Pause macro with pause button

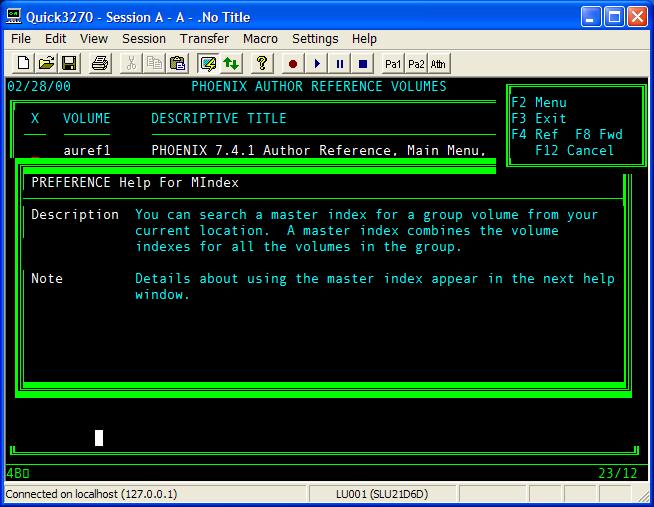point(340,64)
